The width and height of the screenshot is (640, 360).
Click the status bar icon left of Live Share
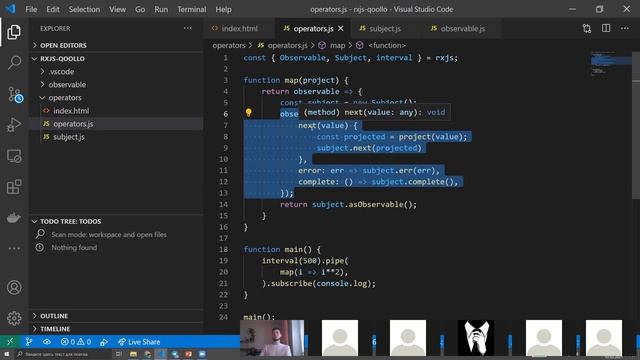104,342
